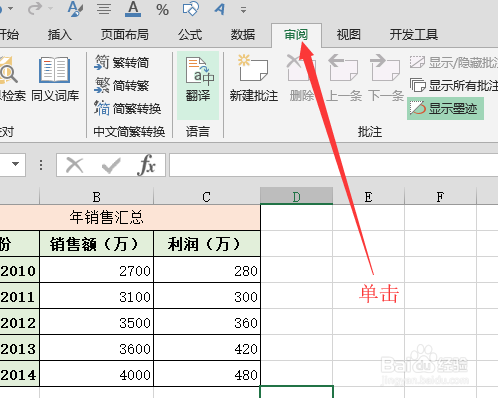Click the Redo arrow in quick access toolbar

(x=35, y=8)
